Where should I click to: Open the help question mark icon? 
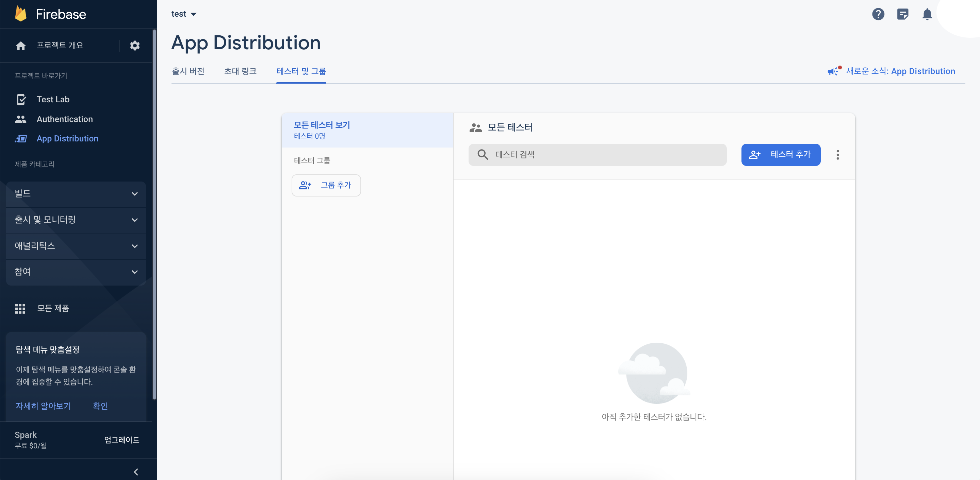pos(878,14)
